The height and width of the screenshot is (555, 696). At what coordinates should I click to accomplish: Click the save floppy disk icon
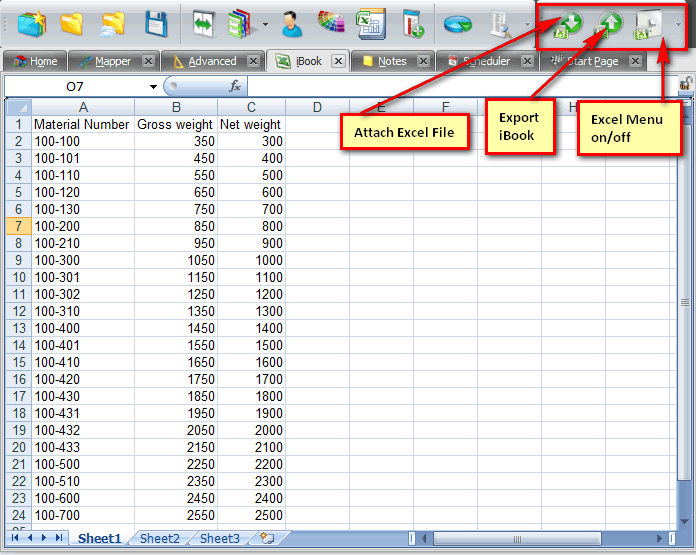pos(155,23)
